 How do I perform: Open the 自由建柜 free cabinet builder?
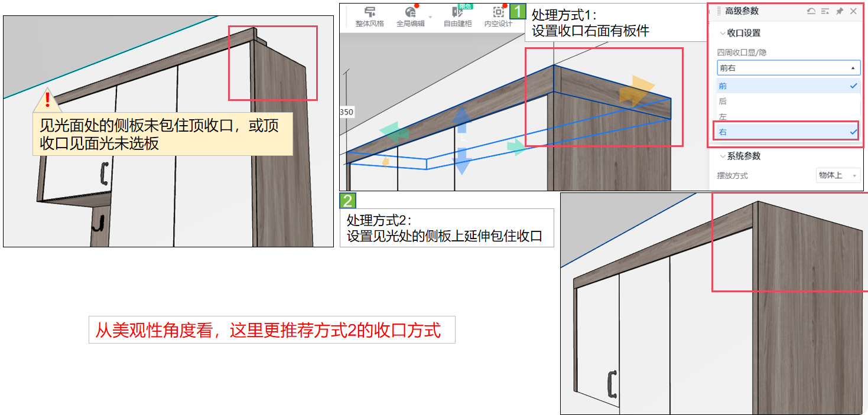(x=457, y=17)
